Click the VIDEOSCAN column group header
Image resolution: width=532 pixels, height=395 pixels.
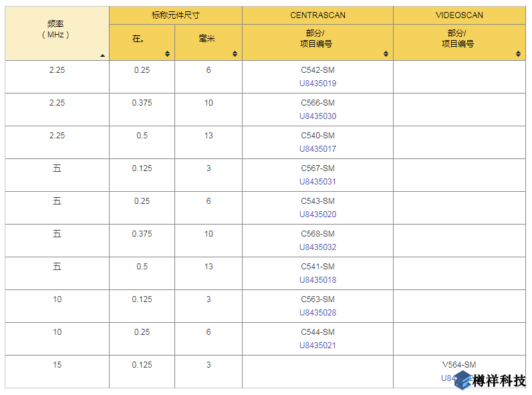[459, 15]
